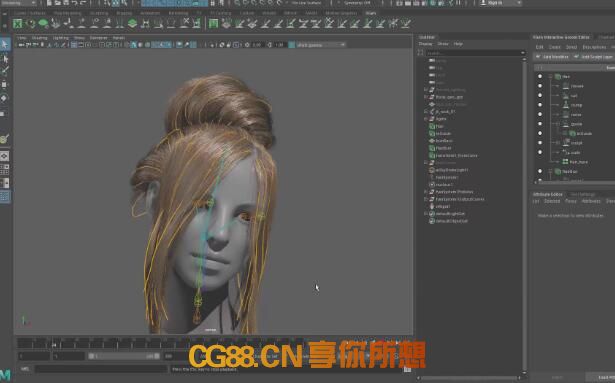This screenshot has width=615, height=383.
Task: Activate the Lasso select tool
Action: click(5, 59)
